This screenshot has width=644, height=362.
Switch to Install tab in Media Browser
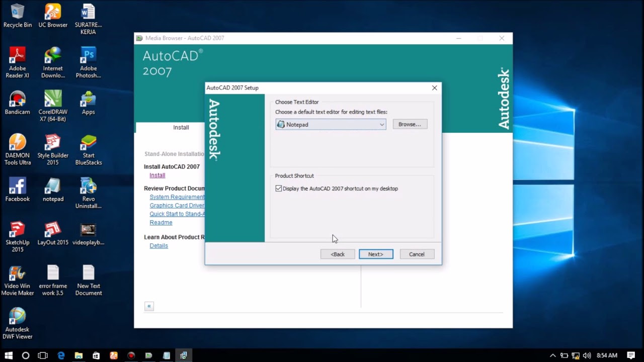[x=181, y=128]
